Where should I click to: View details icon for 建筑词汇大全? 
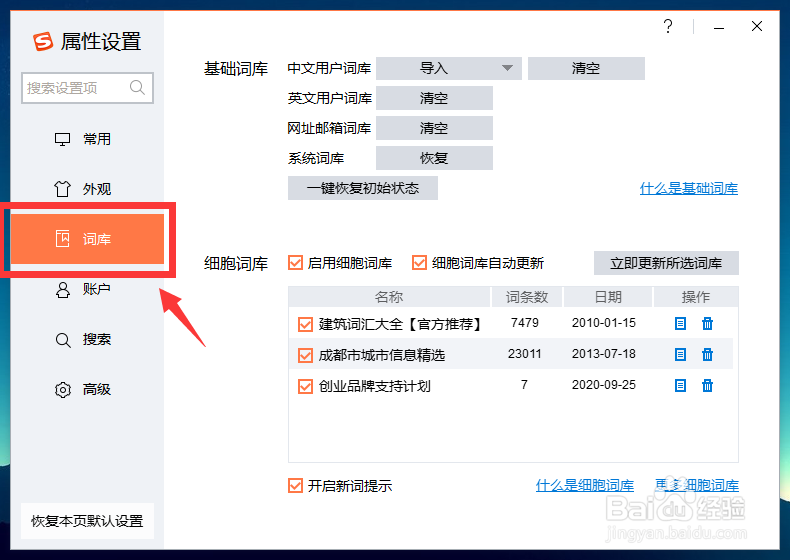(x=680, y=324)
